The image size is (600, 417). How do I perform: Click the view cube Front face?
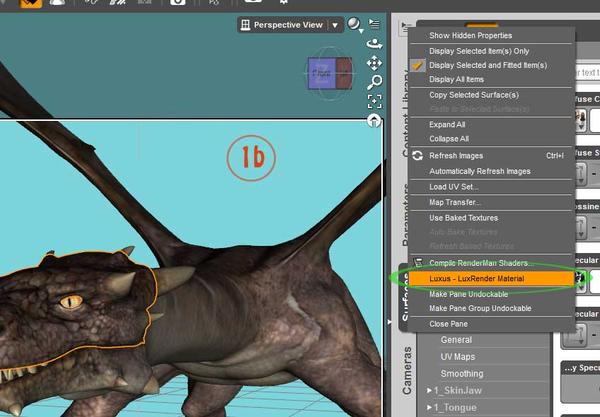click(x=321, y=73)
